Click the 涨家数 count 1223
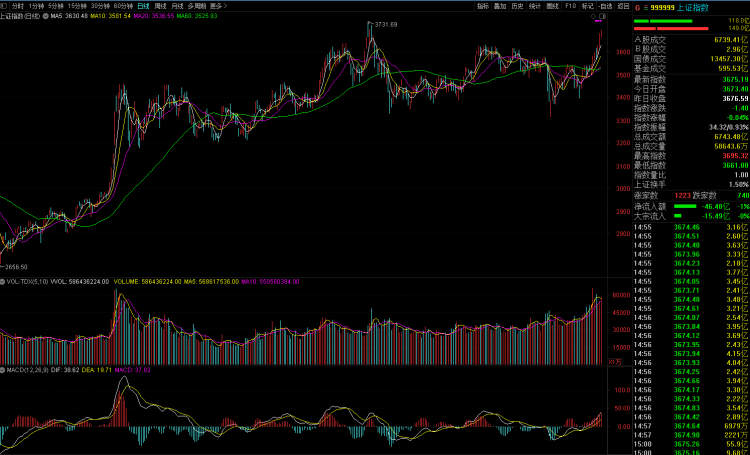Viewport: 750px width, 455px height. pyautogui.click(x=683, y=195)
